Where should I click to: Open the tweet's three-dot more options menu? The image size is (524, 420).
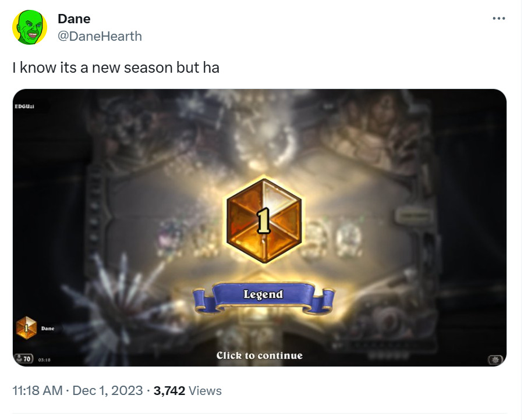[498, 19]
